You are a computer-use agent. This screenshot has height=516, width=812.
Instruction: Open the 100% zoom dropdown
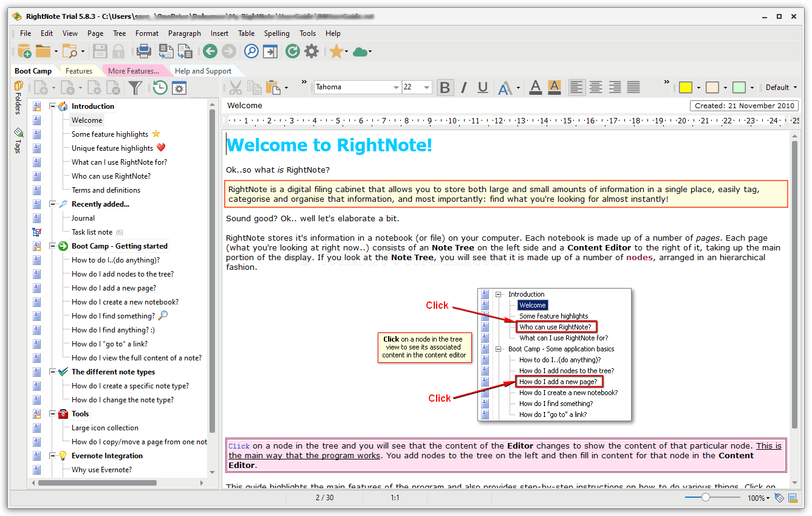[x=758, y=498]
